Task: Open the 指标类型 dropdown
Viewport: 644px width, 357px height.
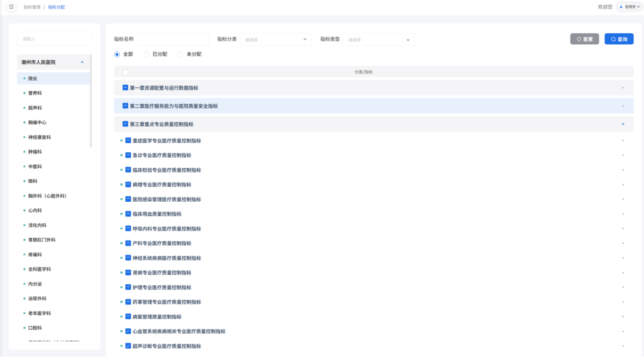Action: (x=378, y=39)
